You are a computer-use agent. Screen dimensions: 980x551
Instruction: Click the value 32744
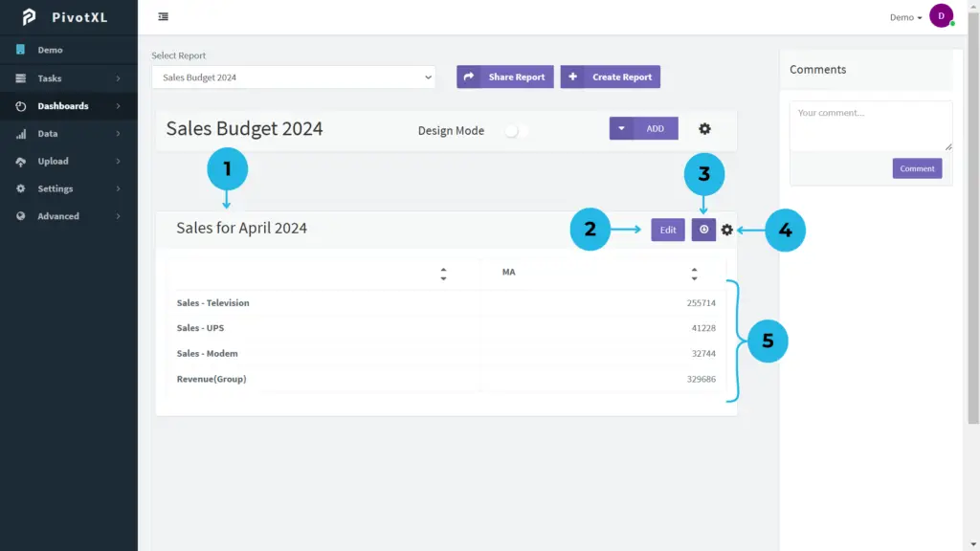(703, 354)
